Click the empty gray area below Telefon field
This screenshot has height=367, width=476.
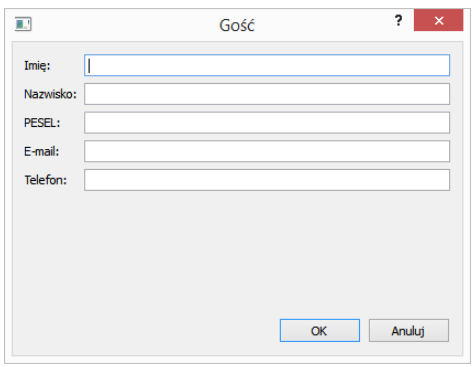233,253
